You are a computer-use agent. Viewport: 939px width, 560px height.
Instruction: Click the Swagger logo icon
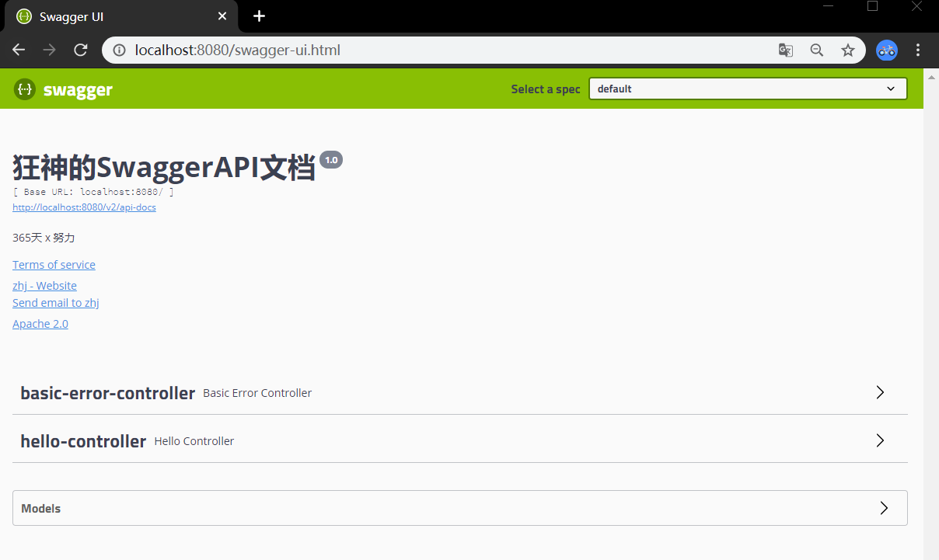point(25,89)
